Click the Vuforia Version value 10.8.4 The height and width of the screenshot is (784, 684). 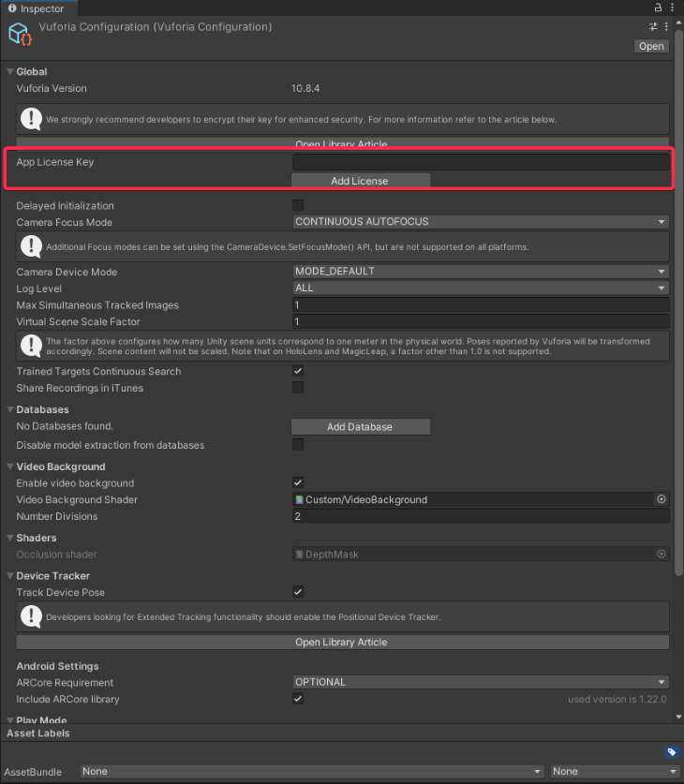coord(305,88)
